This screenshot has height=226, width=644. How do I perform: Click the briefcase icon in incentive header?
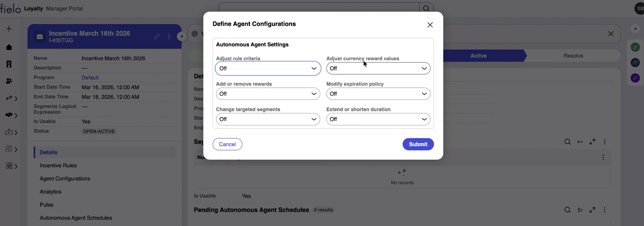coord(40,36)
